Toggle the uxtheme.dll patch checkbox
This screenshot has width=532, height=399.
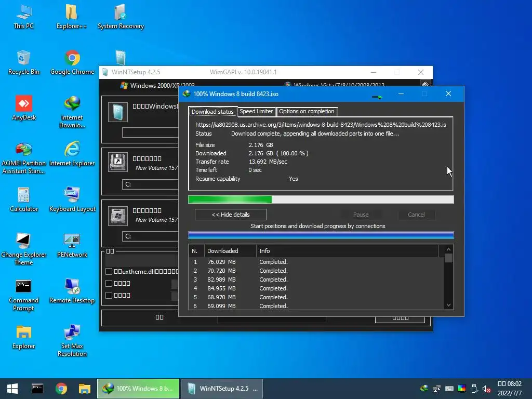109,271
